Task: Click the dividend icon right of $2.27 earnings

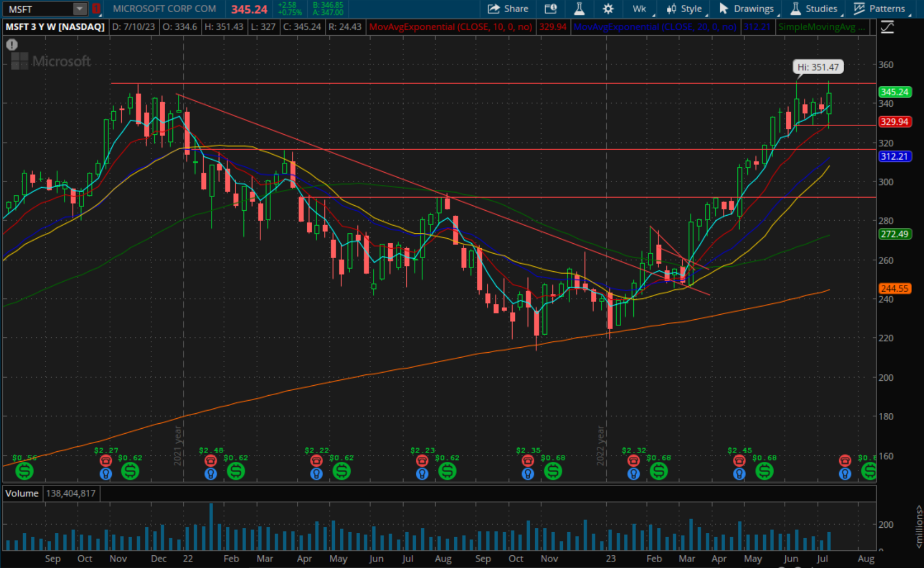Action: [x=130, y=471]
